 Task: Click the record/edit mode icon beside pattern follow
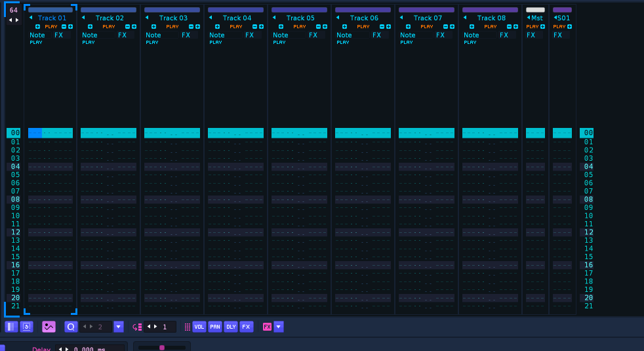pyautogui.click(x=27, y=326)
